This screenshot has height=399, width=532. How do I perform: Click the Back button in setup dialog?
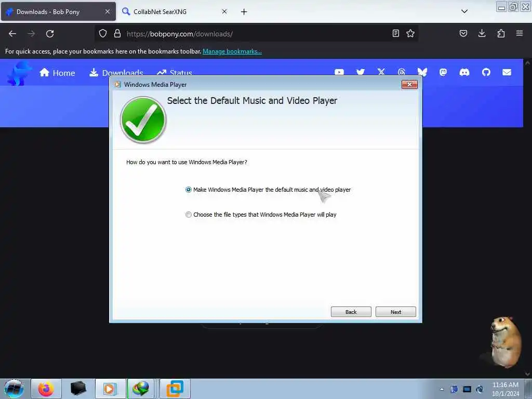(351, 312)
